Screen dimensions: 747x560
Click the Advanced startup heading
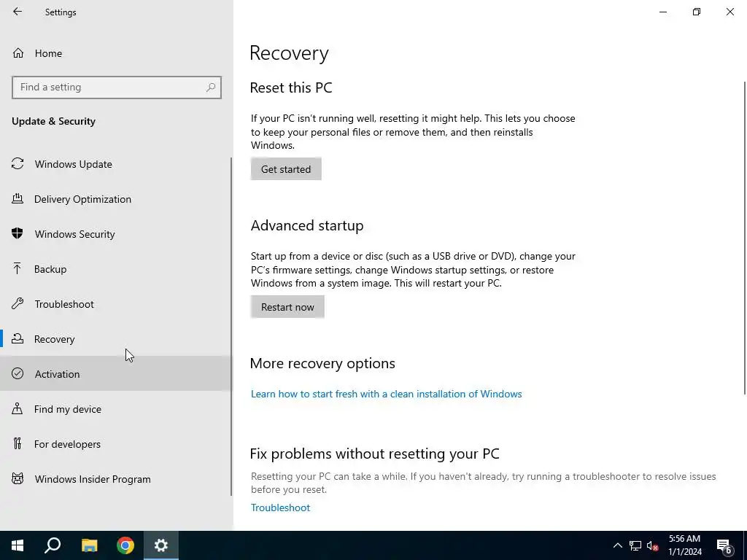307,225
